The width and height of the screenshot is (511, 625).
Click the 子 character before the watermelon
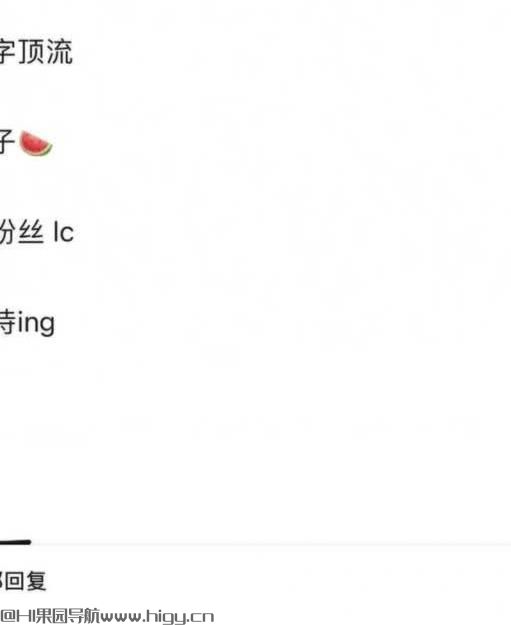(7, 142)
